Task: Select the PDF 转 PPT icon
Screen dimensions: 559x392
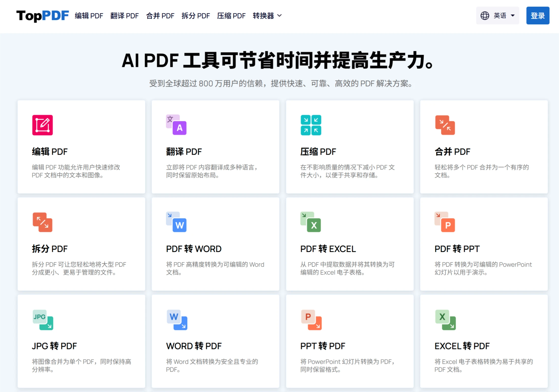Action: point(445,222)
